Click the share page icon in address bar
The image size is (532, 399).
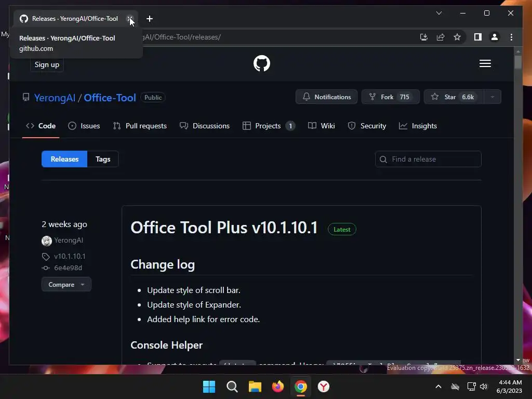441,37
